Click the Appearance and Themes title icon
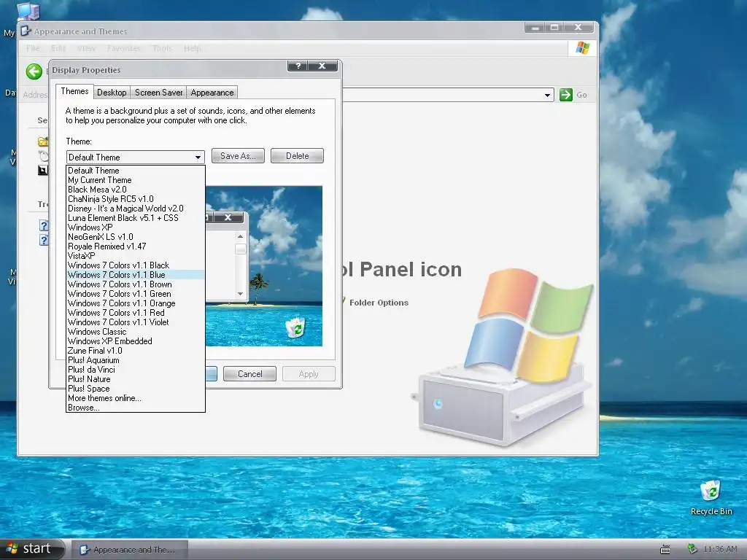Image resolution: width=747 pixels, height=560 pixels. (26, 31)
